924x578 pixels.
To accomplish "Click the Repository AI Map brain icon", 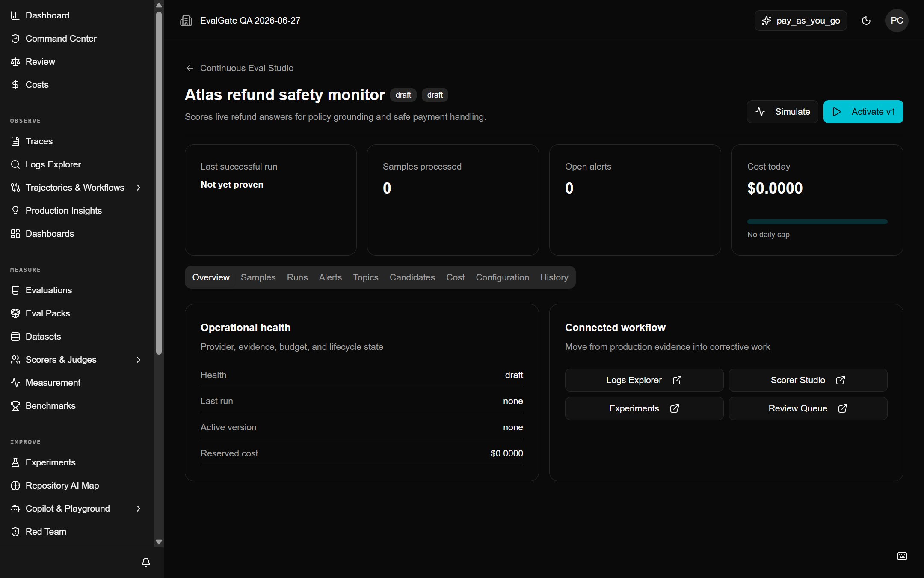I will [15, 486].
